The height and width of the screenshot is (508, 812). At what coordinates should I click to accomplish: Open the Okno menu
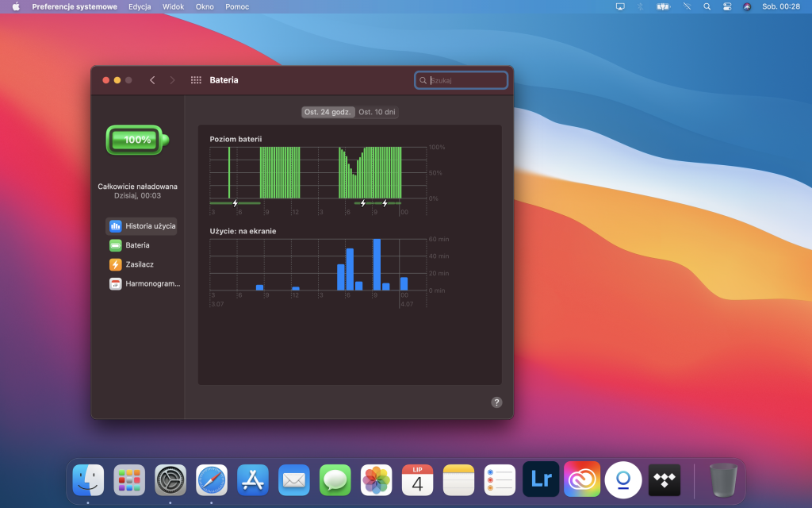[x=206, y=6]
